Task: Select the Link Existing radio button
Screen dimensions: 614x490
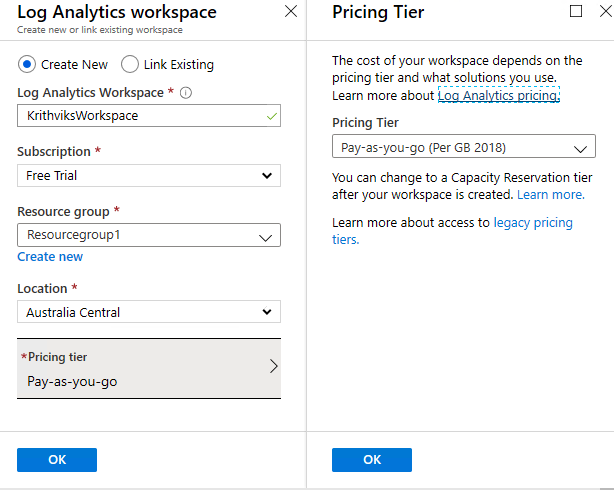Action: pyautogui.click(x=130, y=64)
